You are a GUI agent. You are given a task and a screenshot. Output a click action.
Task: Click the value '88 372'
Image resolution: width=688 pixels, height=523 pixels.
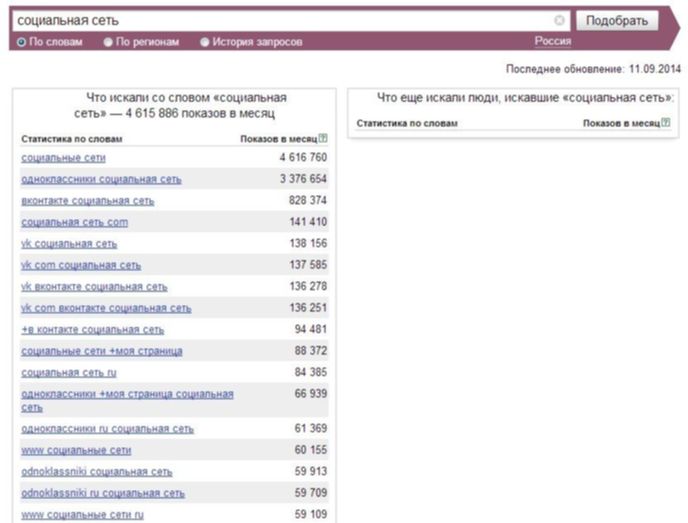pyautogui.click(x=311, y=351)
